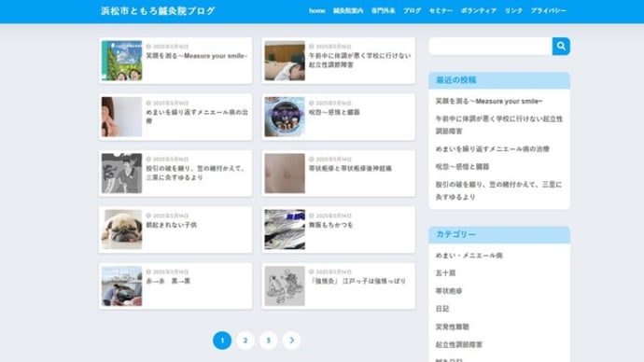
Task: Open post めまいを繰り返すメニエール病 card
Action: point(175,117)
